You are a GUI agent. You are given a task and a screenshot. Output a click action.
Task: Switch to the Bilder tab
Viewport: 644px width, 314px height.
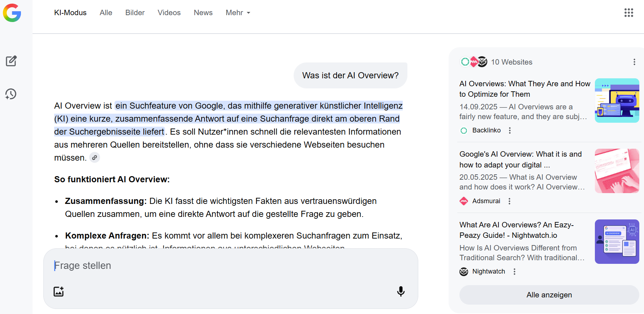pos(135,13)
